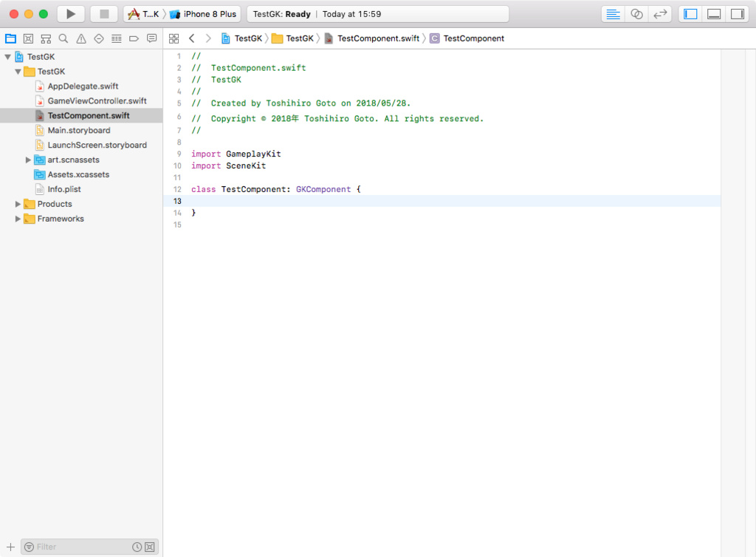
Task: Open AppDelegate.swift
Action: tap(81, 86)
